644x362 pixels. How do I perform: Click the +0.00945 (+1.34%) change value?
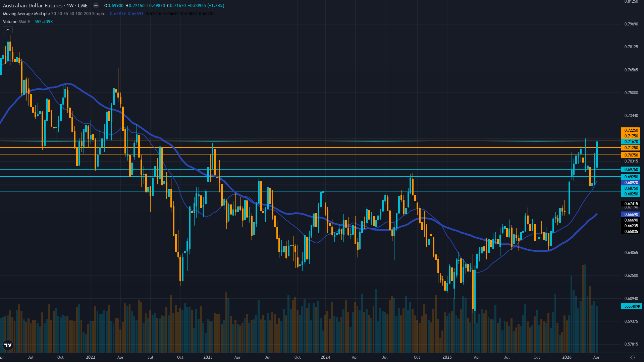click(206, 6)
